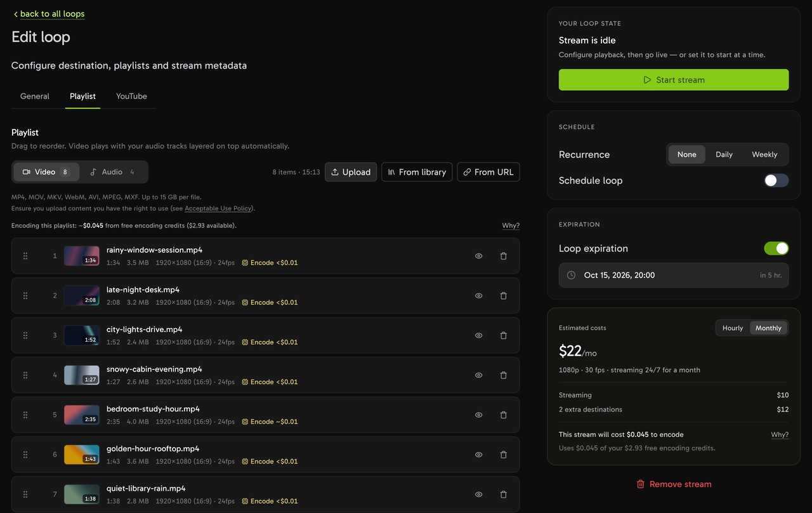Switch estimated costs to Hourly
The width and height of the screenshot is (812, 513).
pyautogui.click(x=733, y=328)
